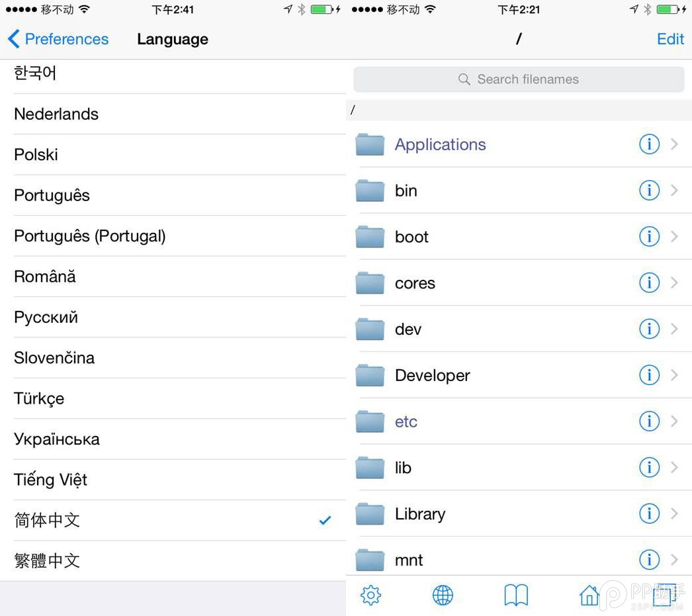Viewport: 692px width, 616px height.
Task: Show info for mnt folder
Action: click(649, 560)
